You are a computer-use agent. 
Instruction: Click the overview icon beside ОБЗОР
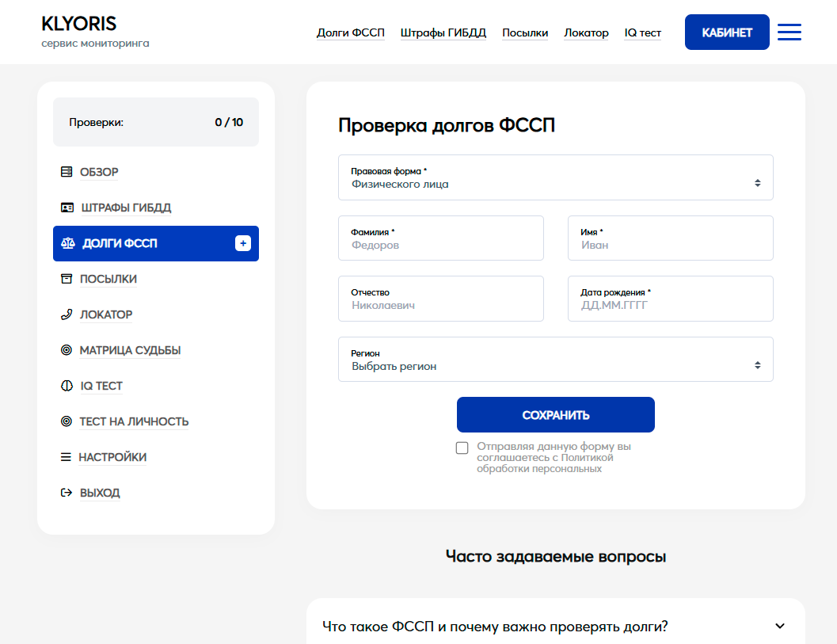pos(67,172)
